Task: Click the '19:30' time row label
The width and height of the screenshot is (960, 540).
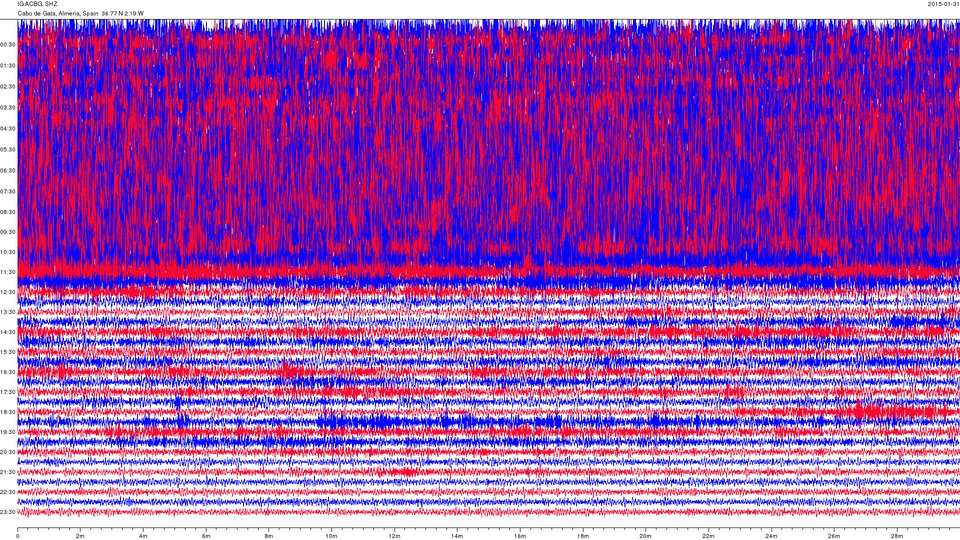Action: click(8, 432)
